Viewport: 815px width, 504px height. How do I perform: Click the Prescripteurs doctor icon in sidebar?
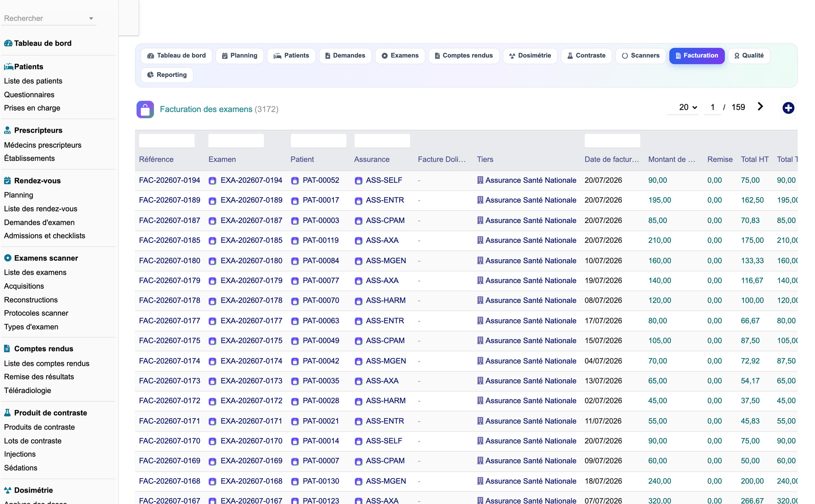(8, 130)
